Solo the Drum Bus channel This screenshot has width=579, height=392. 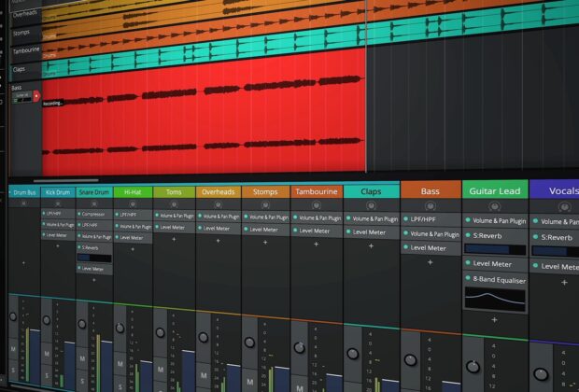pyautogui.click(x=13, y=370)
